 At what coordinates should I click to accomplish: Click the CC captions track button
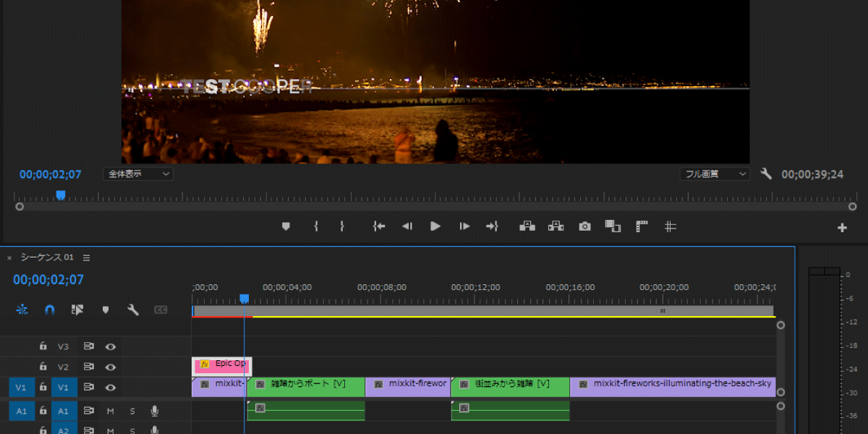coord(161,310)
